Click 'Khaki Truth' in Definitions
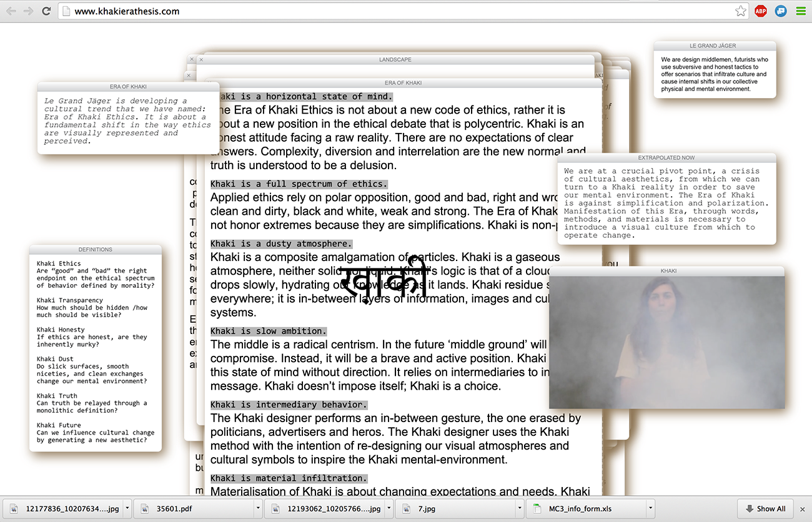812x522 pixels. pyautogui.click(x=57, y=396)
